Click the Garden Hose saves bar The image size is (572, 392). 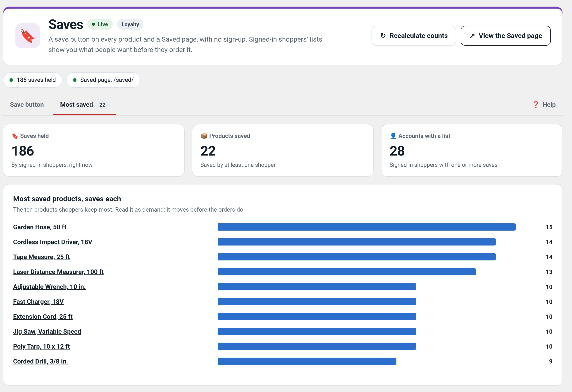pos(367,227)
